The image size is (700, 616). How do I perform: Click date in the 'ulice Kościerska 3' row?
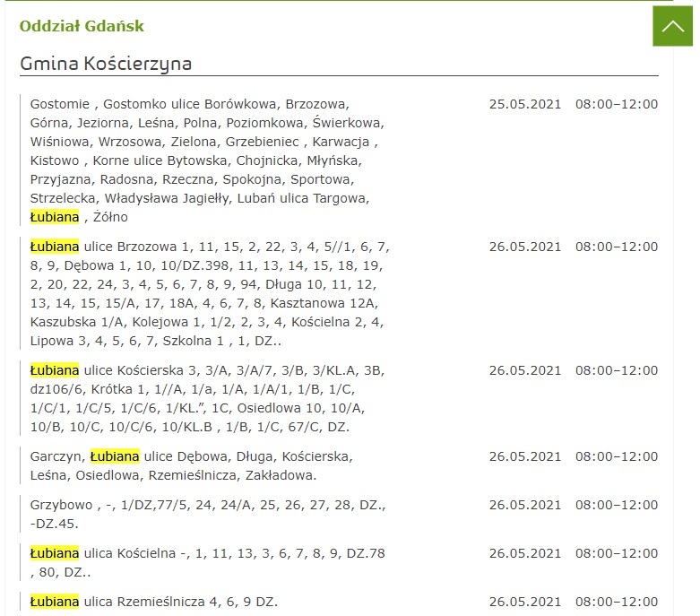[x=525, y=370]
